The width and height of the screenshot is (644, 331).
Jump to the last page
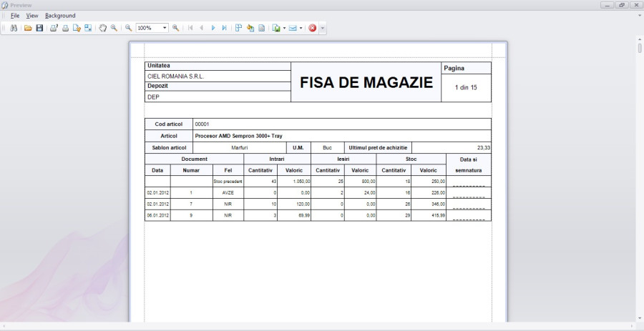coord(224,28)
